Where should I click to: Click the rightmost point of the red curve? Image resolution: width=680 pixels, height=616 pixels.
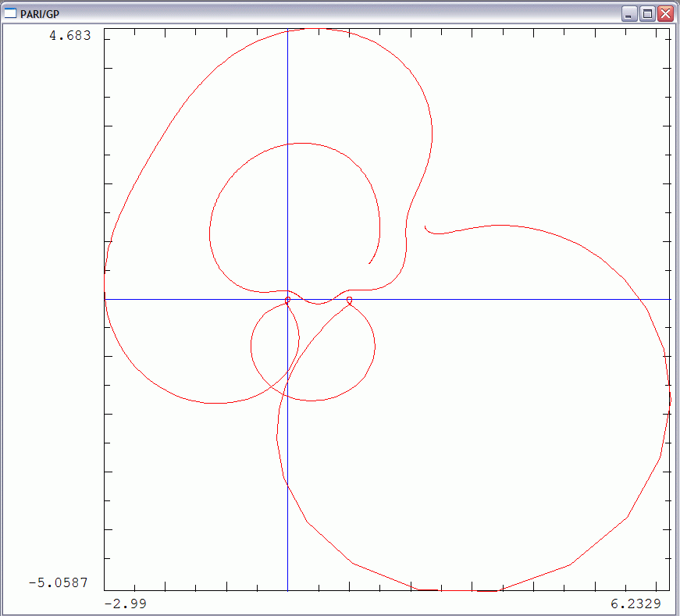coord(670,397)
